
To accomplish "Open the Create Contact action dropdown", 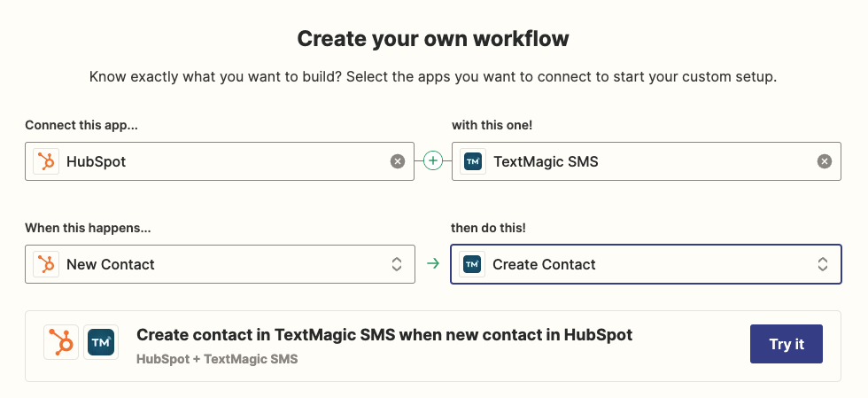I will (x=646, y=264).
